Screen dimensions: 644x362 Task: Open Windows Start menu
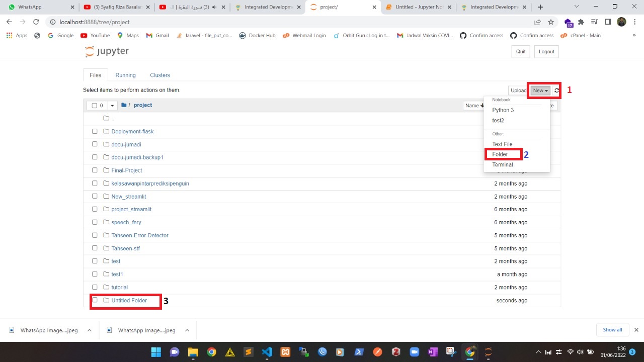[156, 352]
